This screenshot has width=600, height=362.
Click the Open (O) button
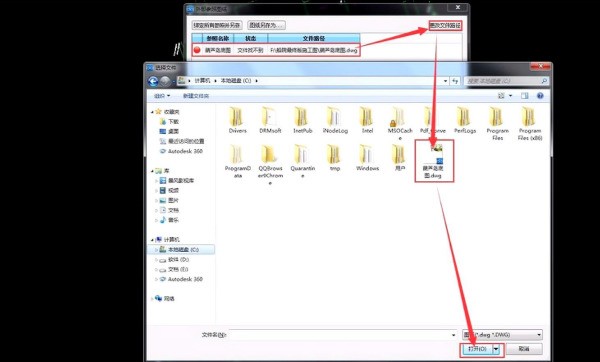[476, 349]
